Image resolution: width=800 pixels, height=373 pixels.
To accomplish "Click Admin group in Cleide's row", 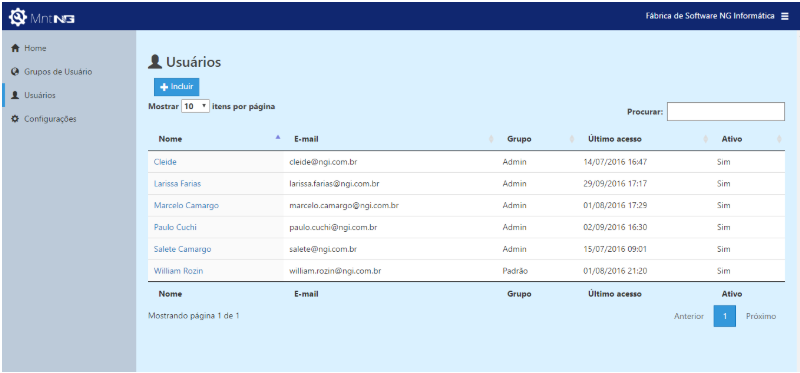I will (x=514, y=162).
